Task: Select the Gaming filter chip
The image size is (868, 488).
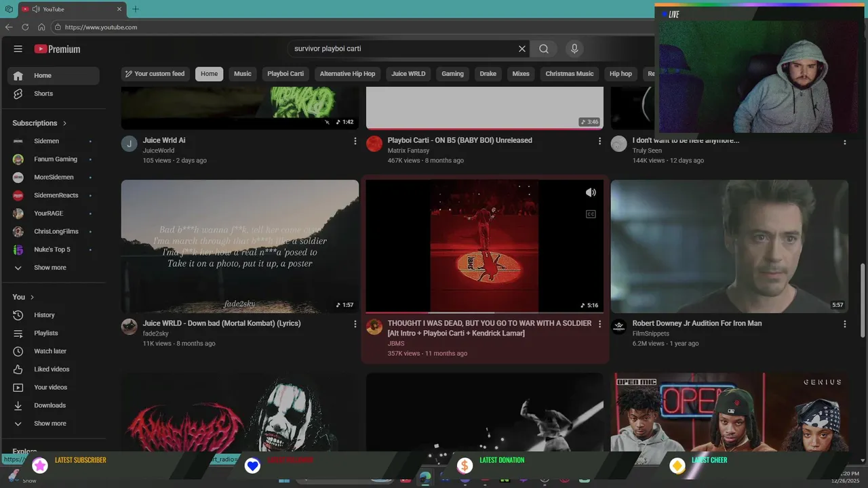Action: (x=452, y=74)
